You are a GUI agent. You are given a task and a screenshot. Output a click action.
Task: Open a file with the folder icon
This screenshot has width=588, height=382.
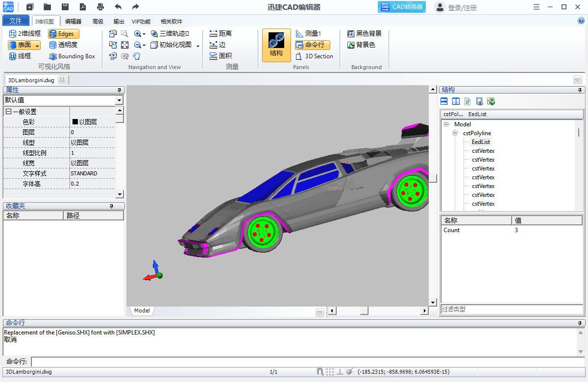click(48, 7)
